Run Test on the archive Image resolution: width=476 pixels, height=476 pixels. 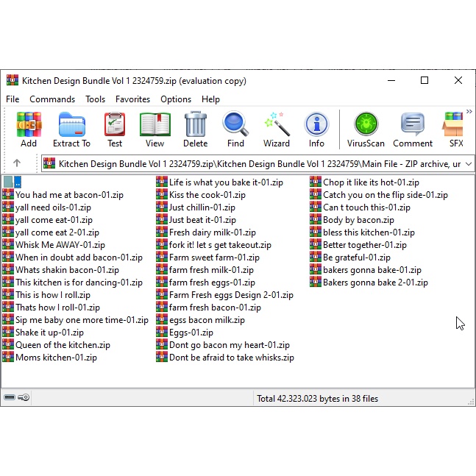115,129
